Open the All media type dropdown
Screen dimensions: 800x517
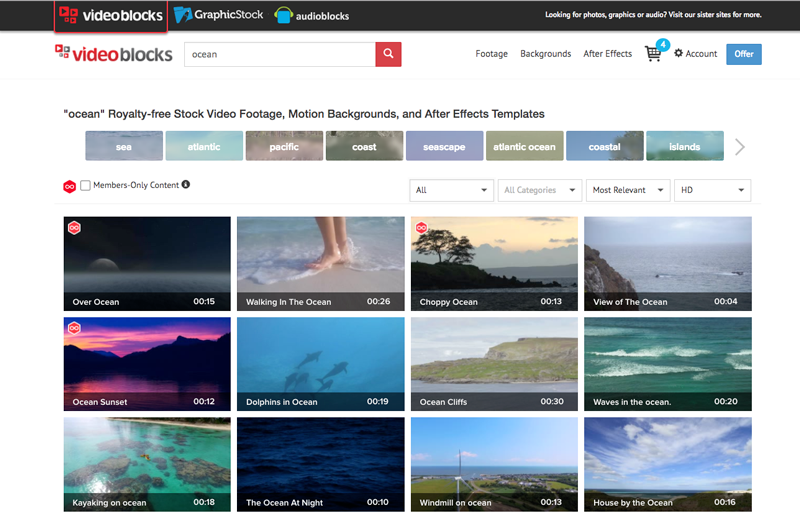(x=452, y=190)
